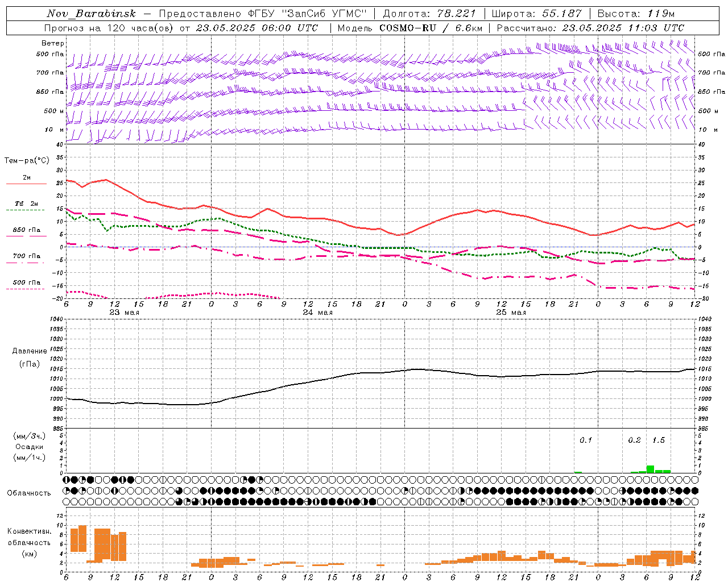Click the (мм/3ч.) precipitation unit label
The image size is (728, 582).
click(x=30, y=436)
